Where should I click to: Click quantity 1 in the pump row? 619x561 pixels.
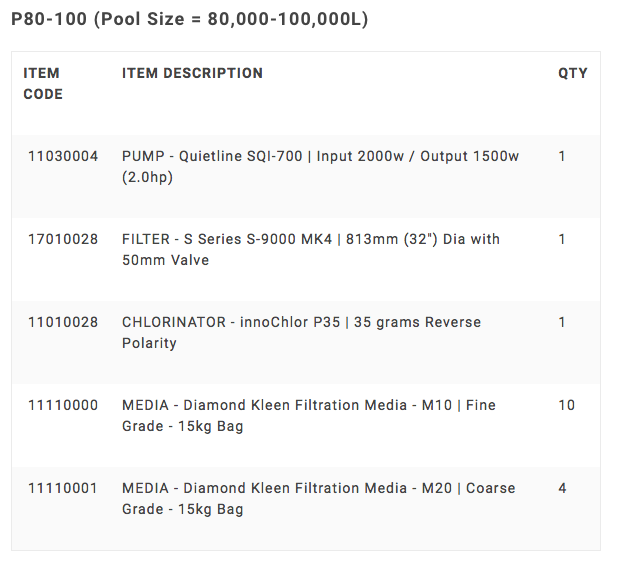(x=562, y=157)
